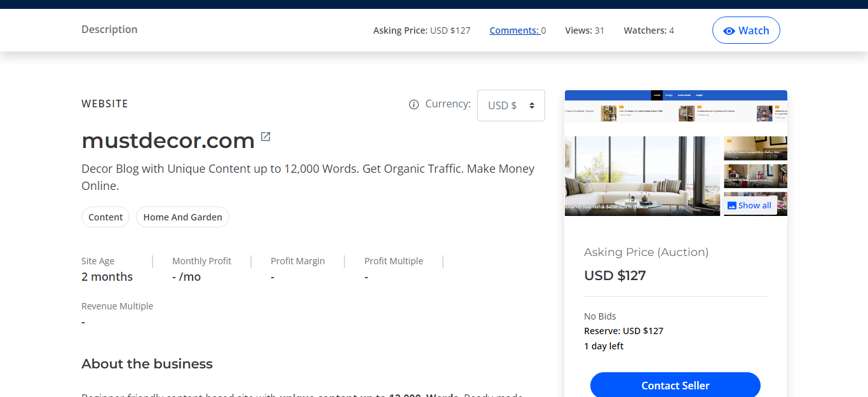
Task: Open the main living room screenshot thumbnail
Action: pos(642,176)
